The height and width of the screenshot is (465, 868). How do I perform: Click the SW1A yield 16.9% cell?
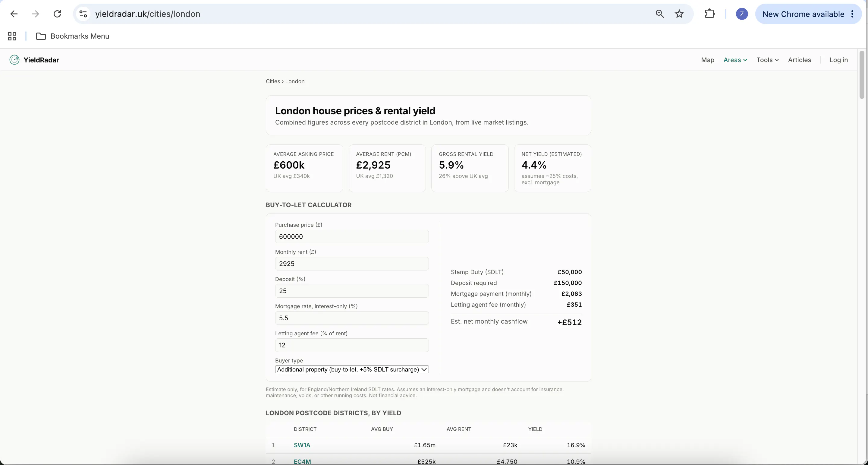coord(576,445)
